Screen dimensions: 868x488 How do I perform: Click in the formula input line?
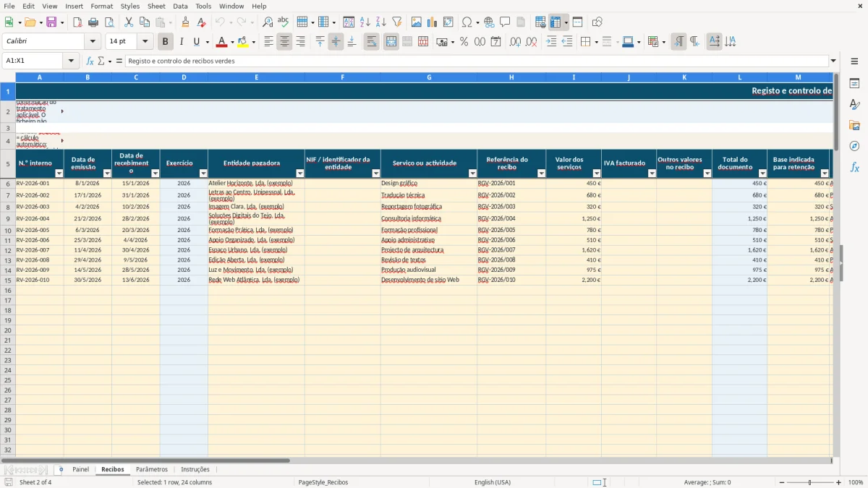[x=477, y=61]
